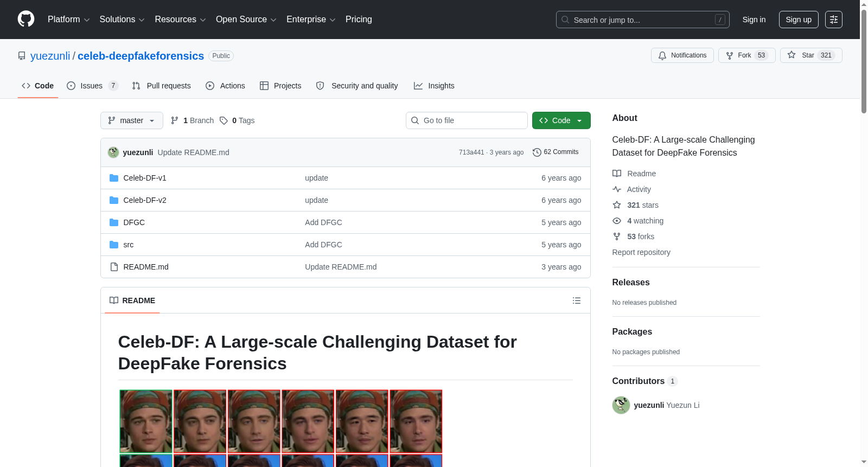Image resolution: width=868 pixels, height=467 pixels.
Task: Open the green Code dropdown
Action: coord(561,120)
